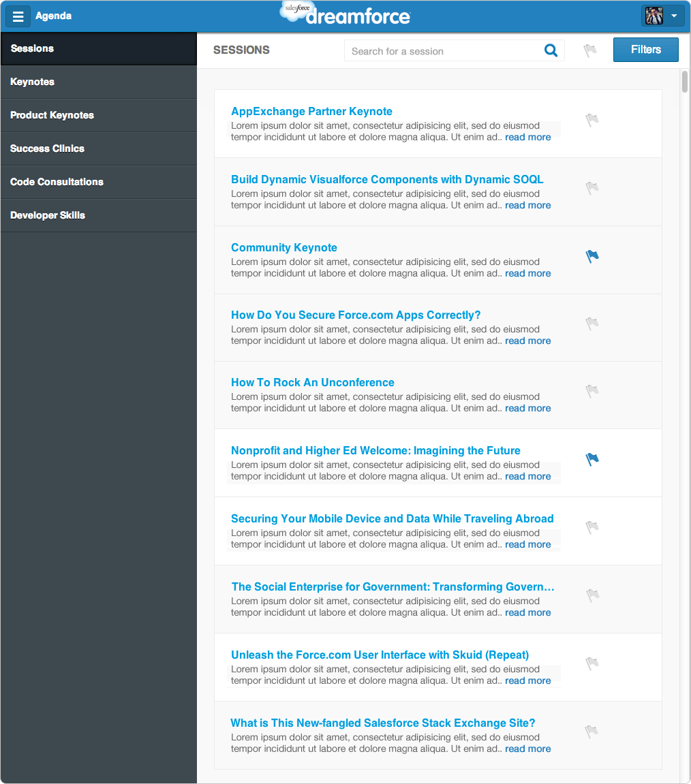Open Build Dynamic Visualforce Components with Dynamic SOQL
Screen dimensions: 691x784
point(387,180)
